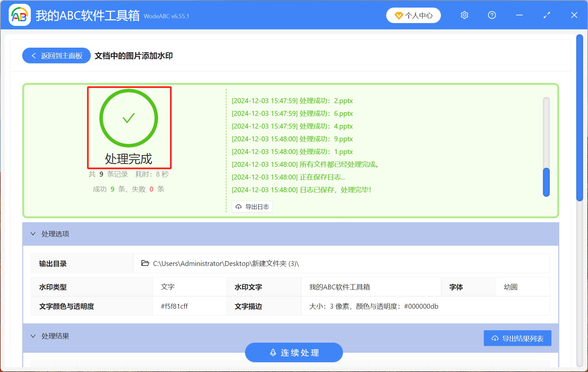Select the log entry for 9.pptx

tap(292, 139)
